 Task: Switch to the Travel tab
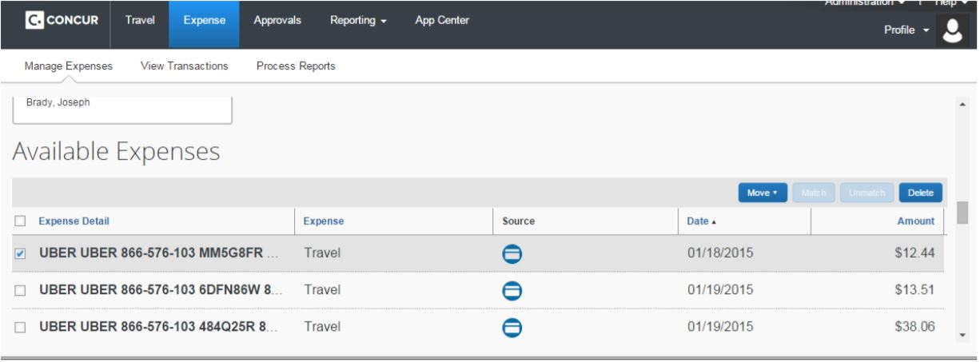tap(140, 20)
